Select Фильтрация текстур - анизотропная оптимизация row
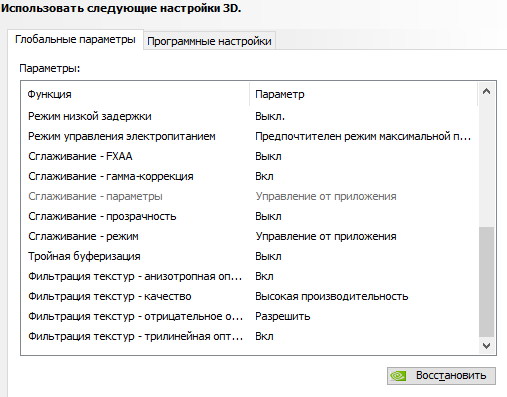Image resolution: width=507 pixels, height=397 pixels. (x=249, y=276)
